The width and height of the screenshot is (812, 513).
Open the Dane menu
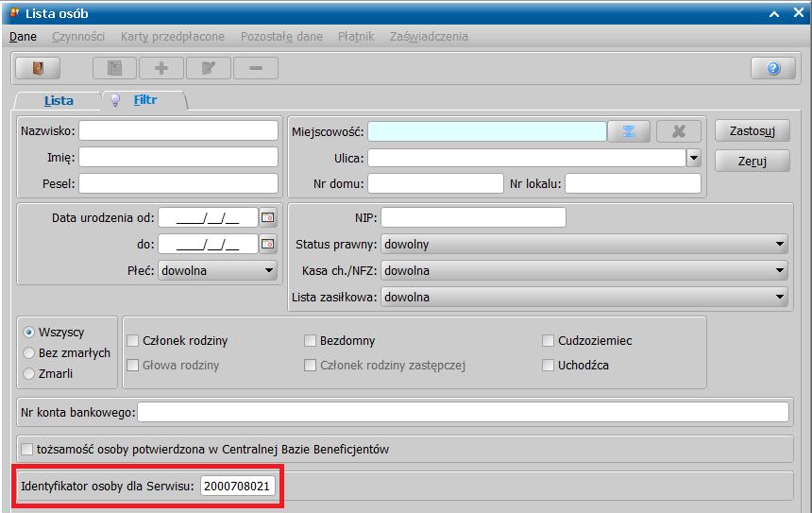[x=23, y=36]
